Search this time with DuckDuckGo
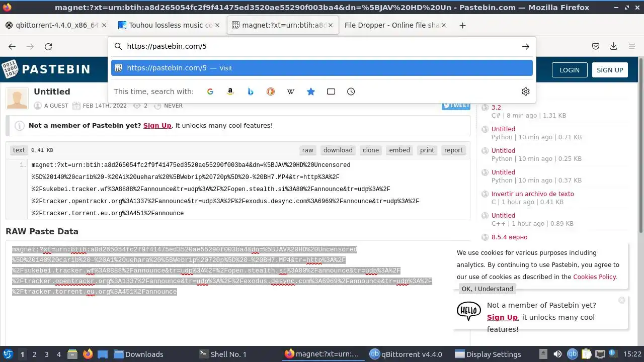The image size is (644, 362). click(x=271, y=92)
